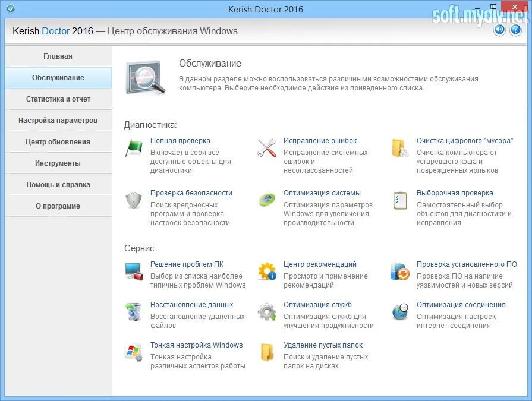The width and height of the screenshot is (532, 401).
Task: Close the Kerish Doctor window
Action: pos(514,7)
